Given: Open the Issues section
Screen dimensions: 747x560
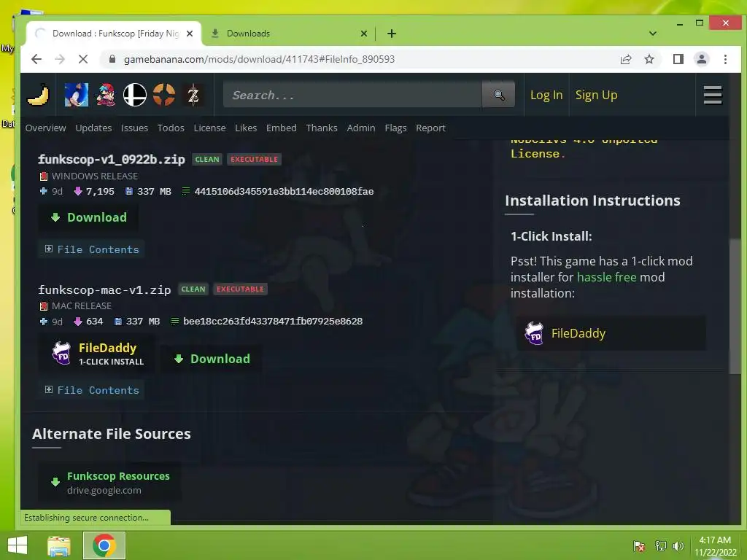Looking at the screenshot, I should point(134,128).
